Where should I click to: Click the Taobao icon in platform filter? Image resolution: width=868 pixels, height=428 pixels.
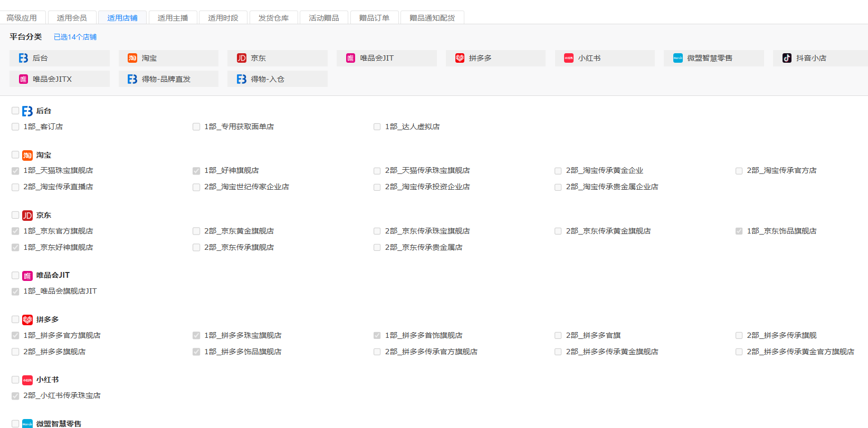[132, 58]
